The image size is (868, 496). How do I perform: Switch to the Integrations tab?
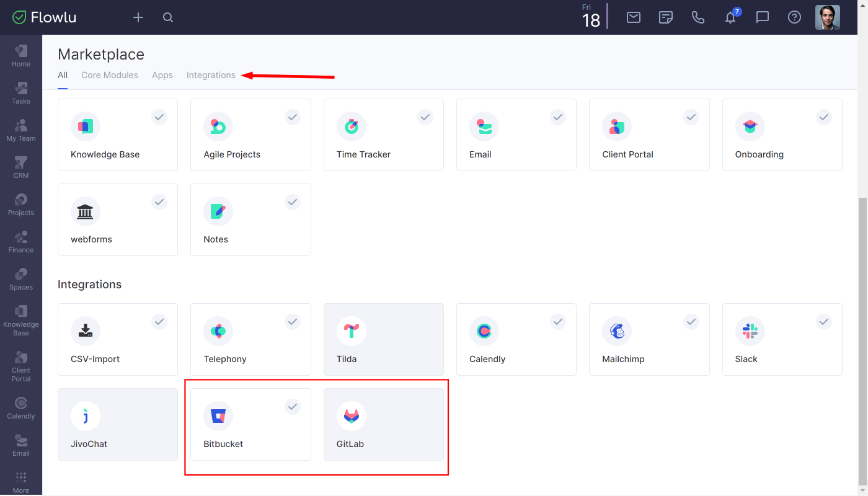tap(211, 75)
